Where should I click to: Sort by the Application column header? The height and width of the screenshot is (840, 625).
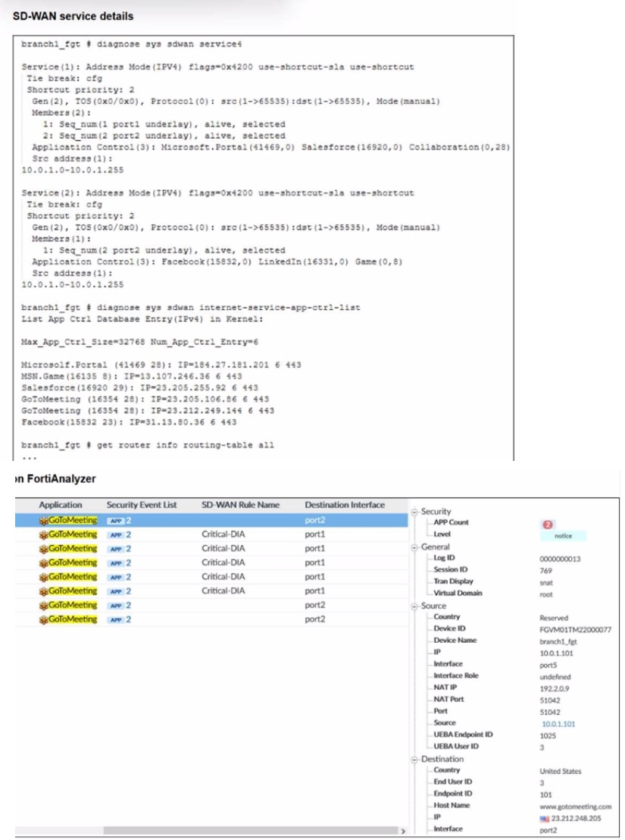(x=61, y=505)
